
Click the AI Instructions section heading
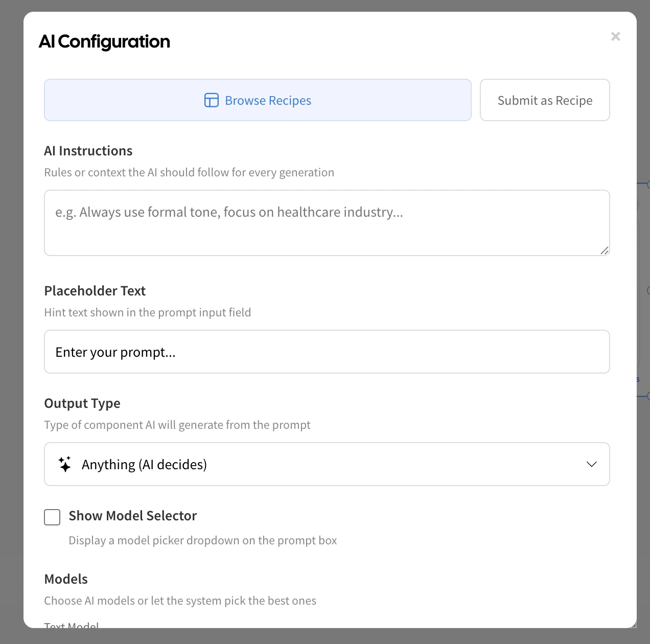(88, 151)
